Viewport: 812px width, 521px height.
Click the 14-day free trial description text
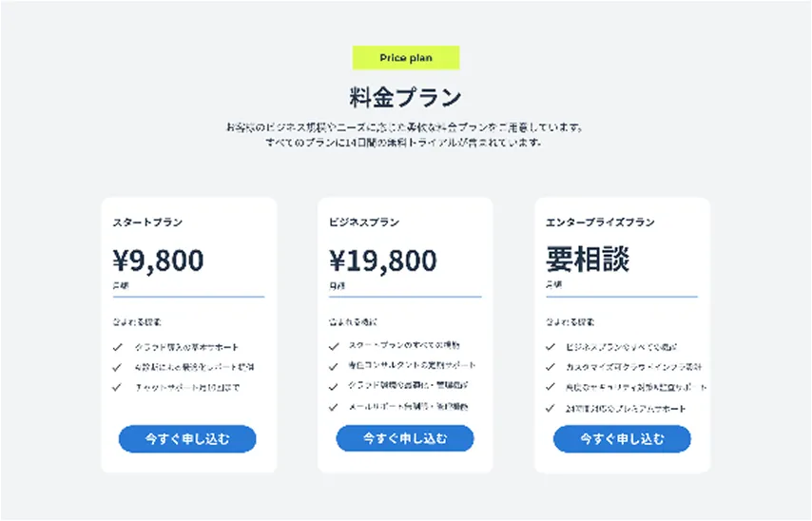(x=406, y=143)
